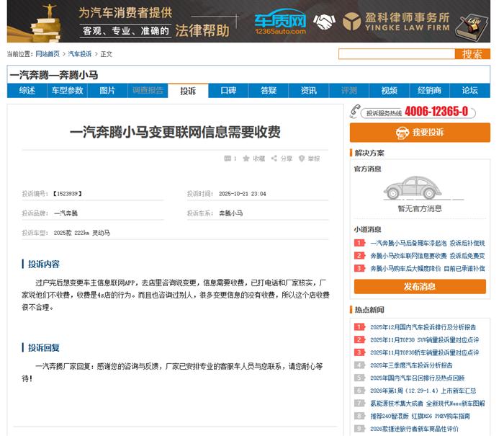Open the 车型参数 tab
504x436 pixels.
tap(67, 91)
